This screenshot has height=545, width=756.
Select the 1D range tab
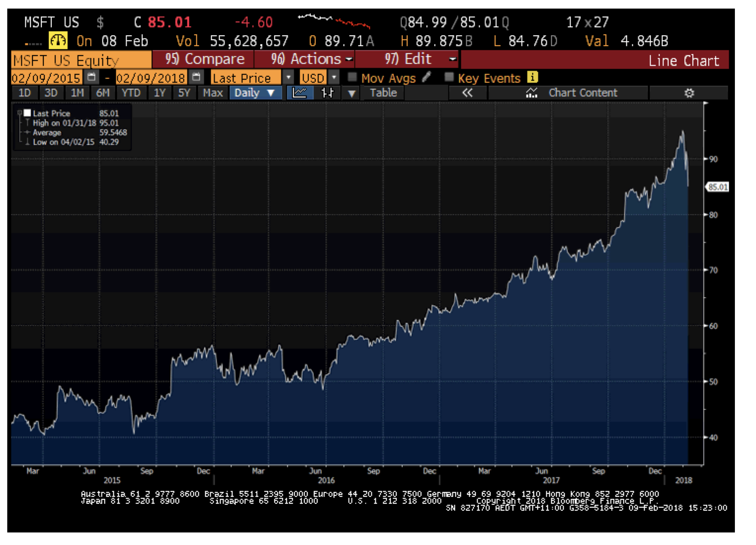24,93
